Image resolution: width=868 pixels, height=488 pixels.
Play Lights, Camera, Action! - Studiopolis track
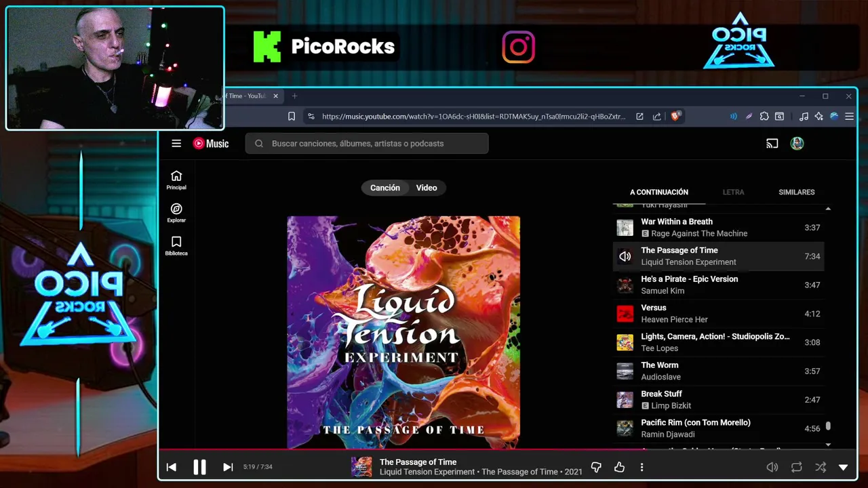coord(719,342)
